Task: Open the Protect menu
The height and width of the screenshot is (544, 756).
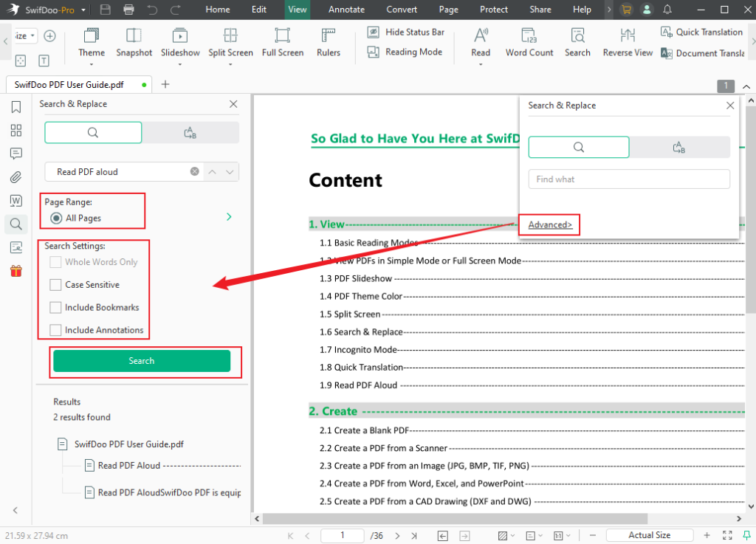Action: (x=493, y=10)
